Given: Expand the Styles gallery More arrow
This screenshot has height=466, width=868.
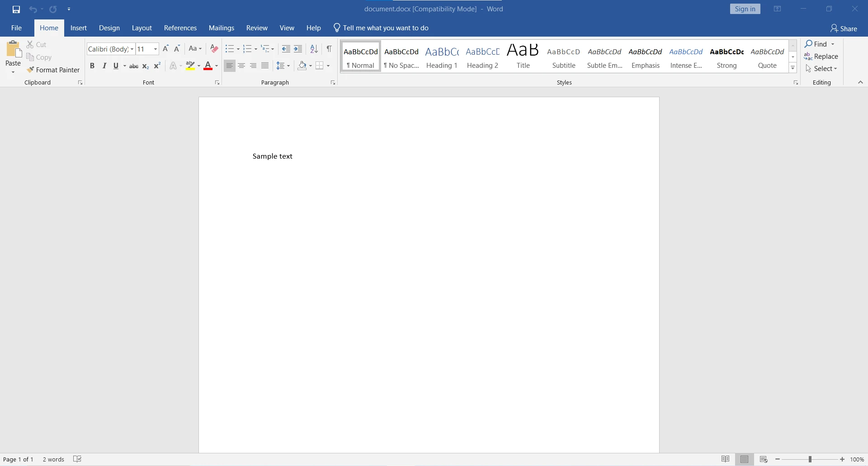Looking at the screenshot, I should pyautogui.click(x=793, y=68).
